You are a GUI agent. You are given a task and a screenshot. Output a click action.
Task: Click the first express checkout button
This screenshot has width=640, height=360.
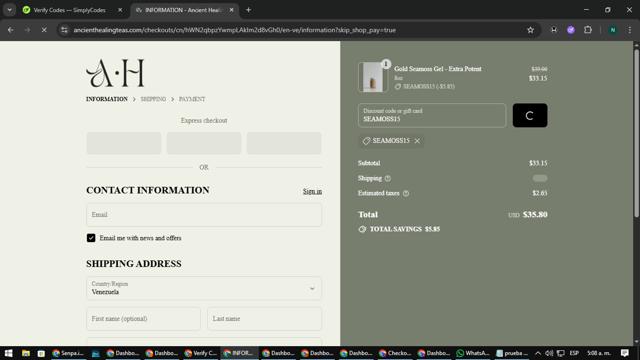click(x=124, y=143)
